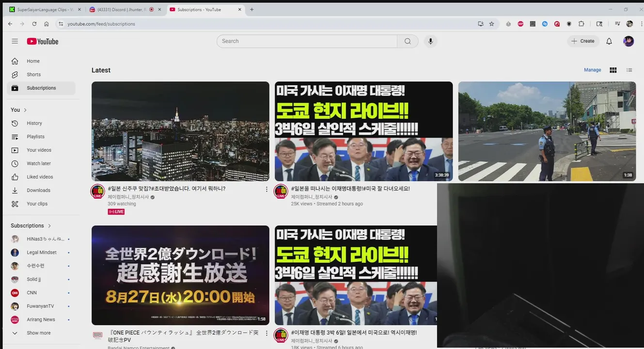The image size is (644, 349).
Task: Open the Chrome profile avatar
Action: tap(629, 24)
